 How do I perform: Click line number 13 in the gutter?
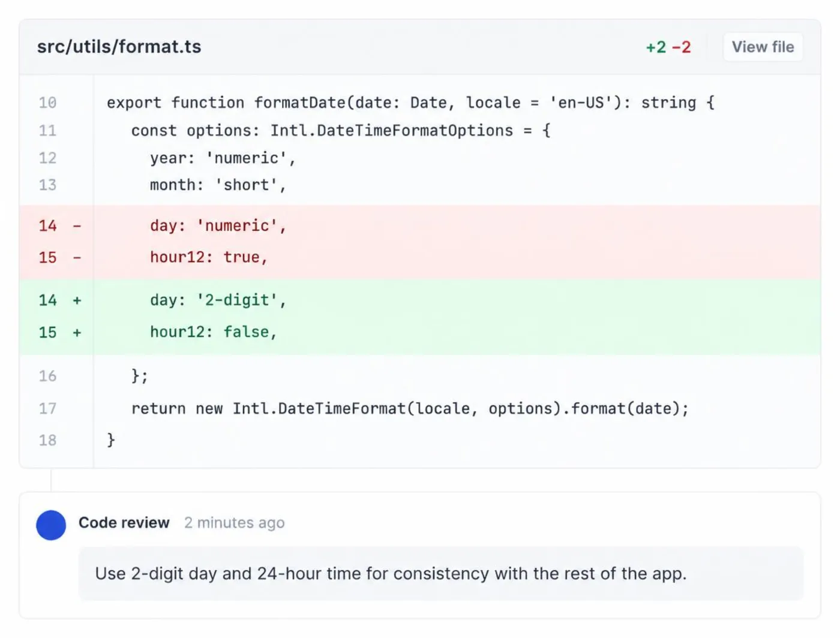click(x=47, y=185)
